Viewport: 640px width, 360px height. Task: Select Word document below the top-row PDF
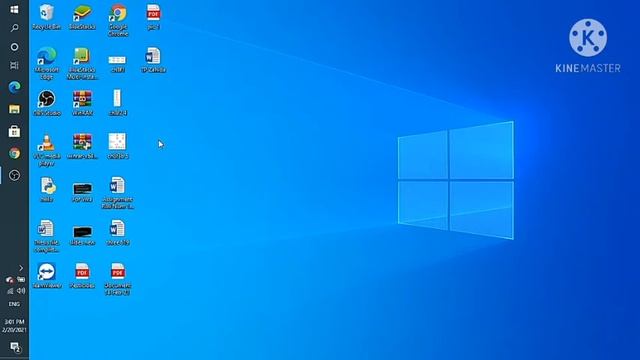tap(153, 60)
